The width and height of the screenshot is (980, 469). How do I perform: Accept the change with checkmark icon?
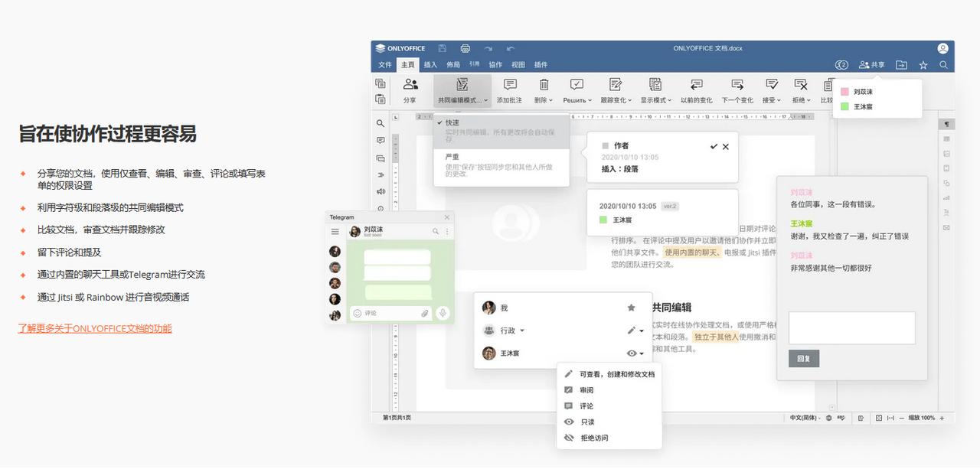point(714,146)
